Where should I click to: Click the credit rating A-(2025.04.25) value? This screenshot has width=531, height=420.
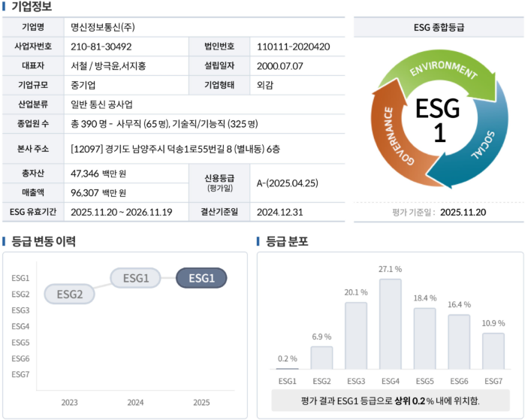pyautogui.click(x=288, y=184)
